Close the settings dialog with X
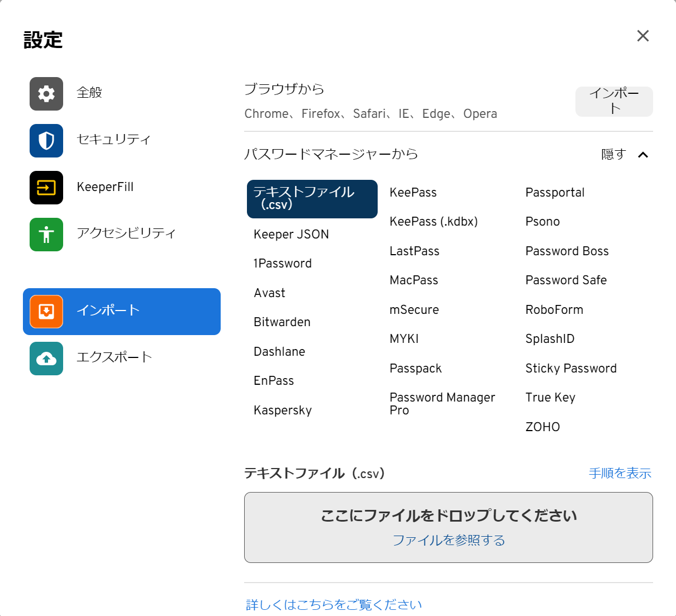This screenshot has width=676, height=616. (x=642, y=36)
